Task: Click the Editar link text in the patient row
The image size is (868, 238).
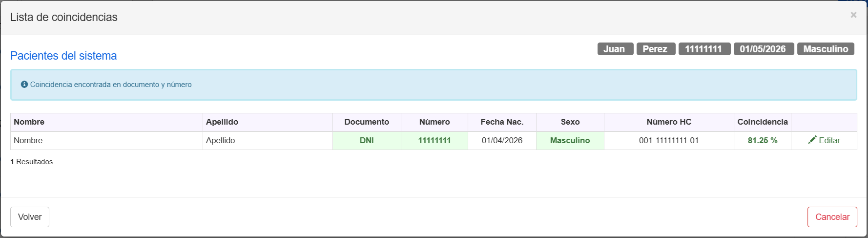Action: 829,140
